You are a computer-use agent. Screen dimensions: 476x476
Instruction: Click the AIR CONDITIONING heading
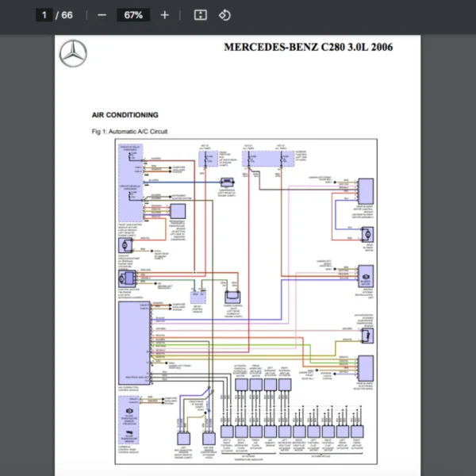pos(125,115)
